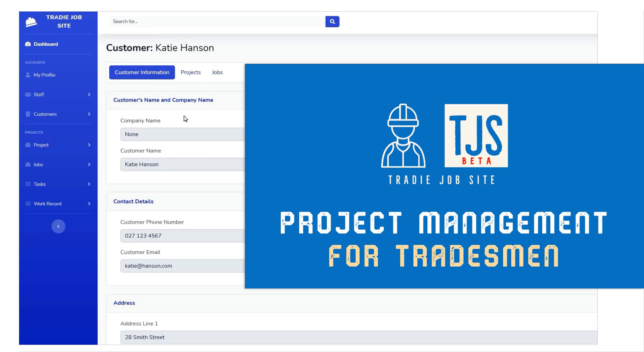644x352 pixels.
Task: Expand the Customers menu section
Action: [x=89, y=114]
